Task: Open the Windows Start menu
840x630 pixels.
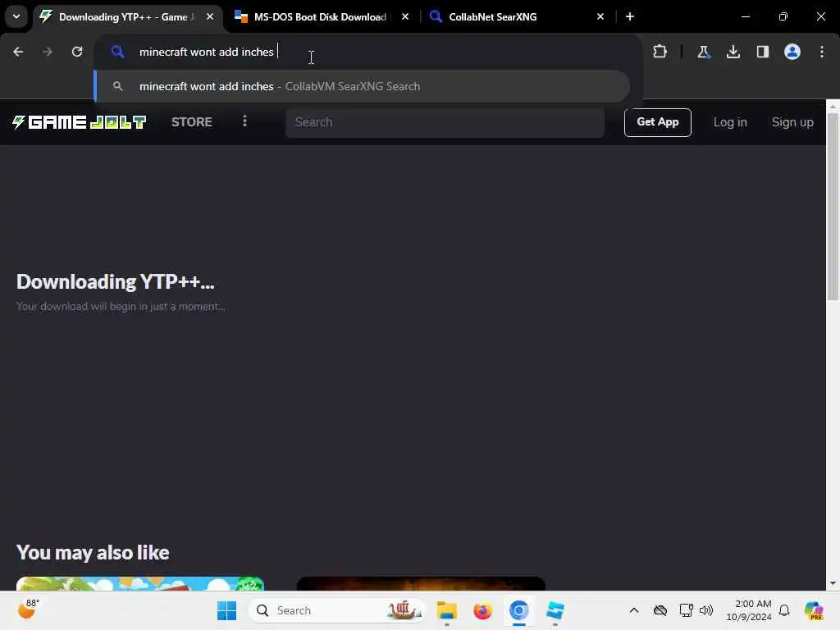Action: tap(226, 610)
